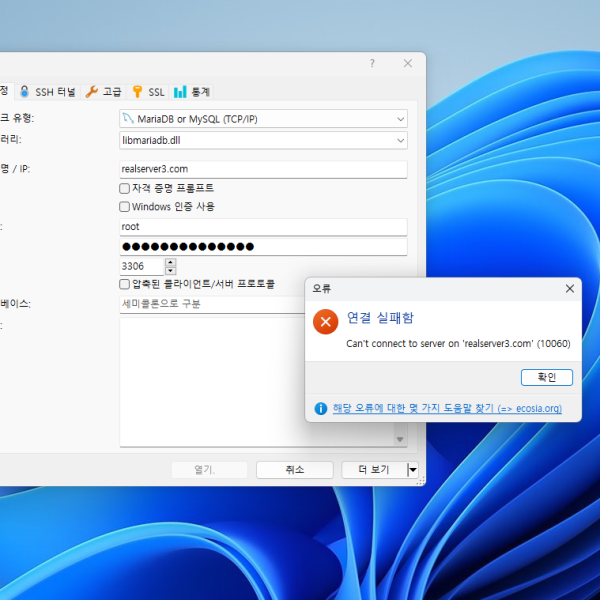The image size is (600, 600).
Task: Click the blue info icon beside help link
Action: pos(321,409)
